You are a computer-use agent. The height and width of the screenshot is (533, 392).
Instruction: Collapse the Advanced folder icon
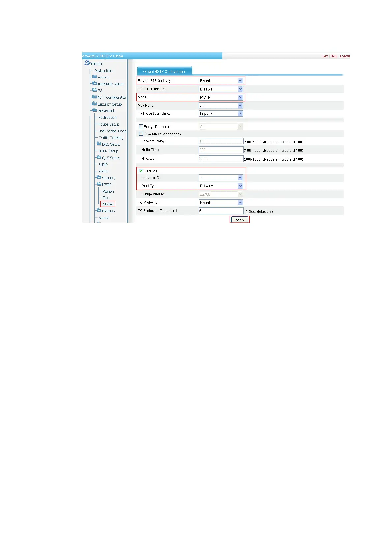click(x=95, y=110)
